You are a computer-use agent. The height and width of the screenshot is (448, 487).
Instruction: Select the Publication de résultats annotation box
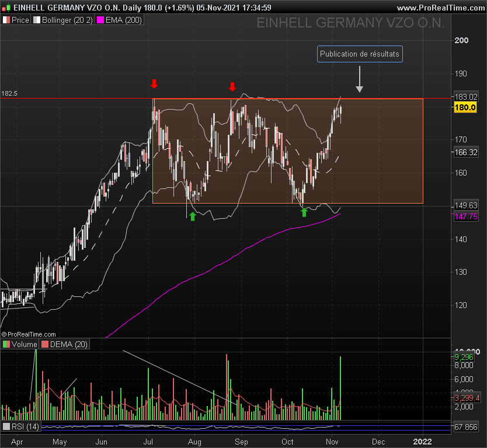tap(360, 54)
